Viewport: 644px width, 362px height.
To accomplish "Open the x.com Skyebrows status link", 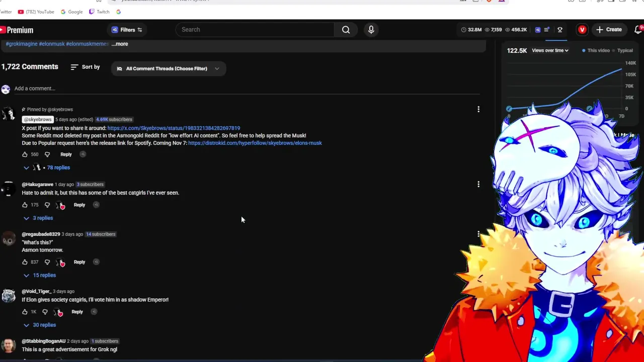I will 174,128.
